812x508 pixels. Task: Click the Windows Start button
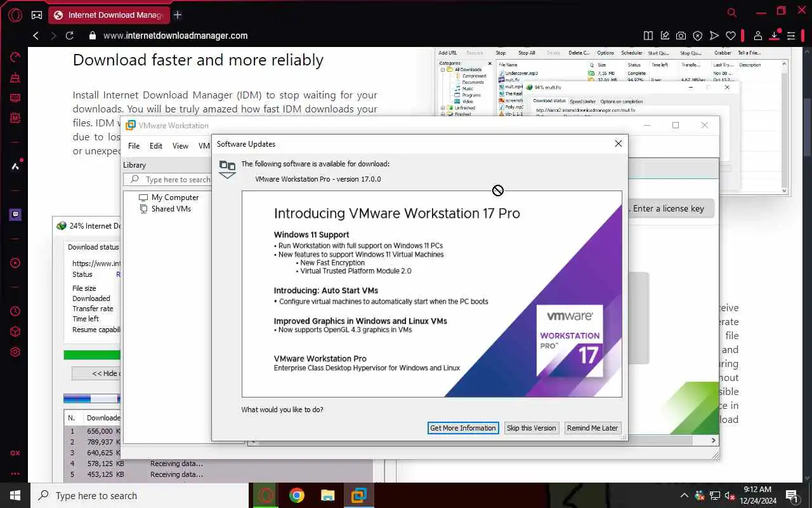click(15, 495)
